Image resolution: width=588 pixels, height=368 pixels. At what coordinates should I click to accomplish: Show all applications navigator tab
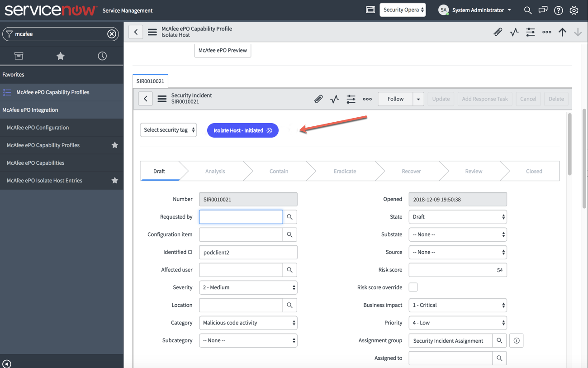[19, 56]
